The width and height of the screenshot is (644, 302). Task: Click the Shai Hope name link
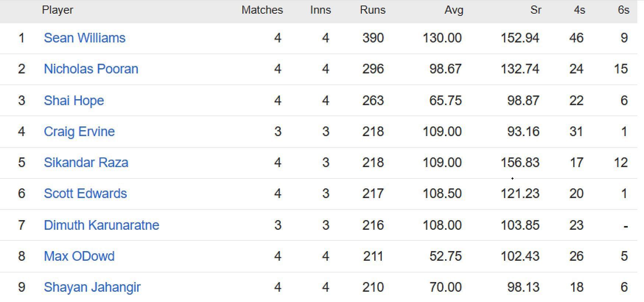tap(74, 101)
